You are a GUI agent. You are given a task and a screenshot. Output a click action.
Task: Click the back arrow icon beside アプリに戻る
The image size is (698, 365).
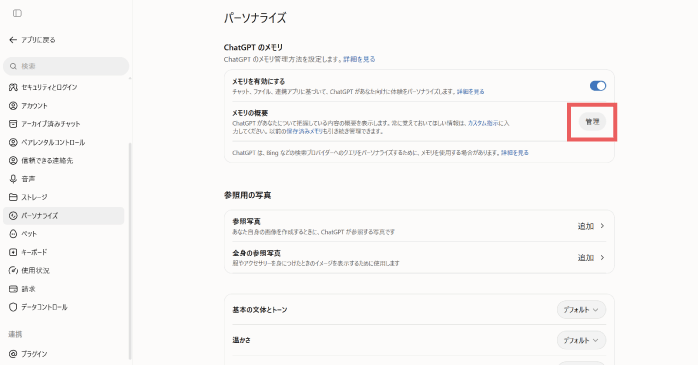pyautogui.click(x=13, y=40)
